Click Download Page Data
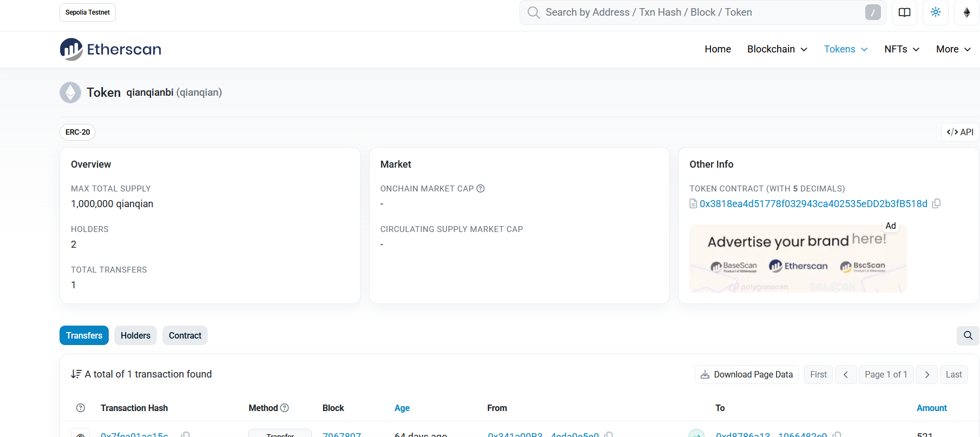This screenshot has width=980, height=437. [x=747, y=374]
